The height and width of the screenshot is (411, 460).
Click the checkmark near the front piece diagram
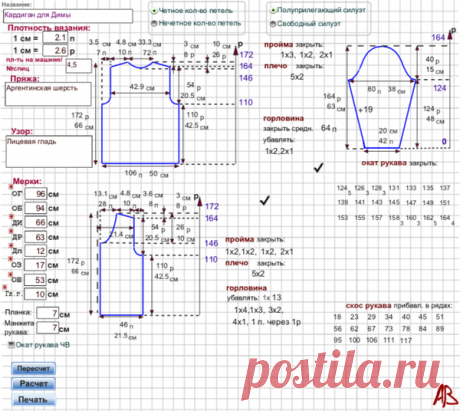pyautogui.click(x=265, y=200)
